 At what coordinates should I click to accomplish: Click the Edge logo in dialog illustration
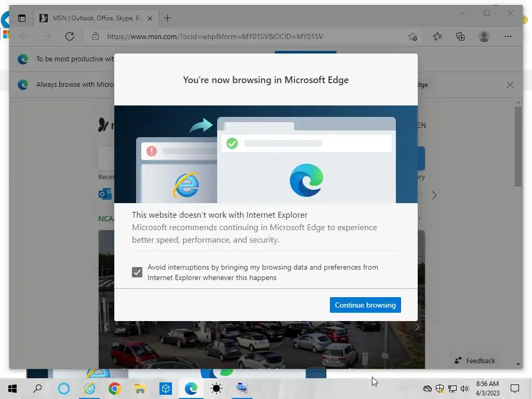pos(307,180)
